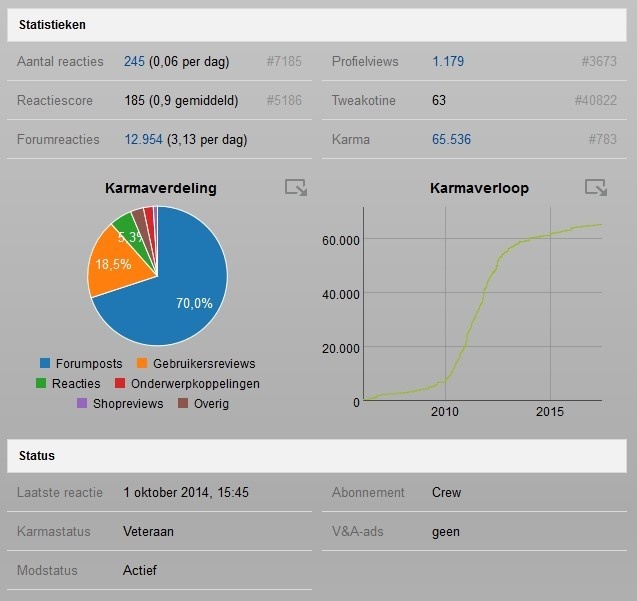Click the Statistieken section header
Image resolution: width=637 pixels, height=601 pixels.
[317, 25]
